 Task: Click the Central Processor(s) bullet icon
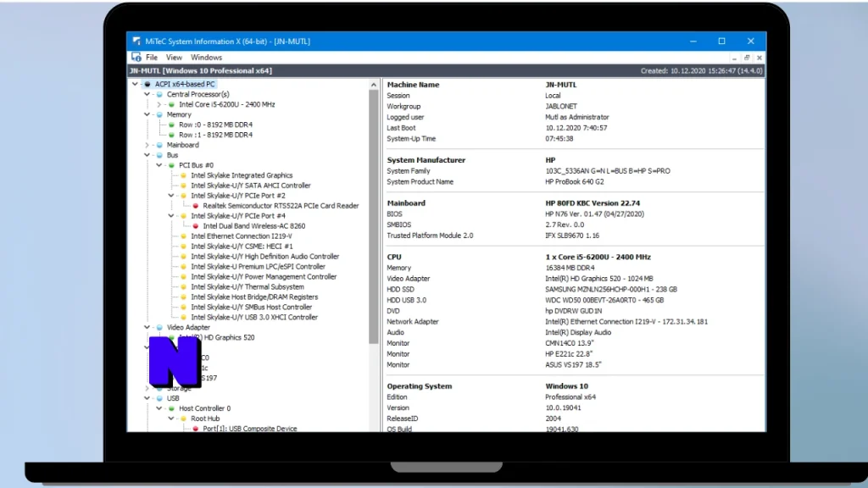(160, 94)
